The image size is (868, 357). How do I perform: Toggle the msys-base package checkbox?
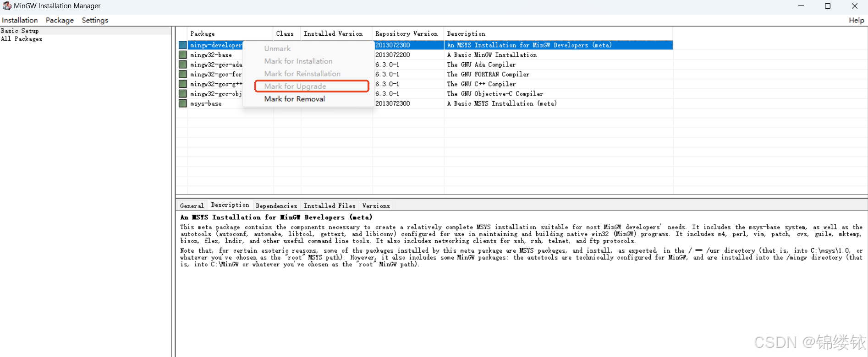182,103
